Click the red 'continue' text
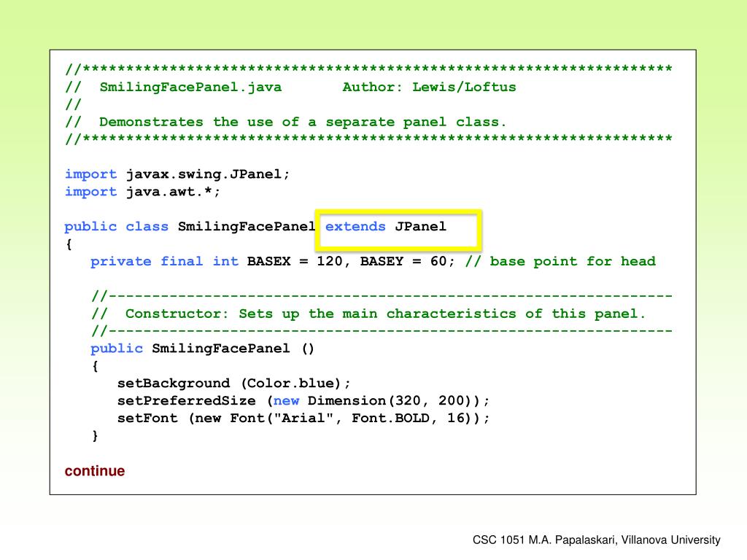 pyautogui.click(x=95, y=471)
